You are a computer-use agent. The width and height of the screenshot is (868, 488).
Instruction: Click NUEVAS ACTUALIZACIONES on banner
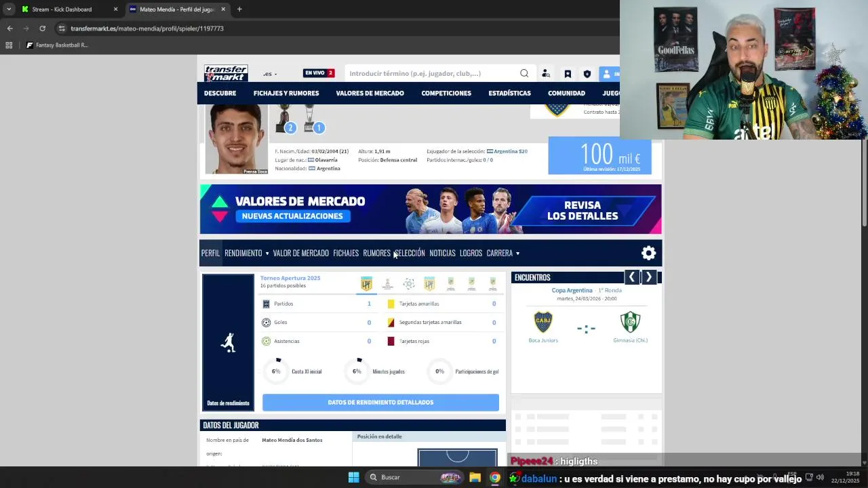click(x=292, y=216)
